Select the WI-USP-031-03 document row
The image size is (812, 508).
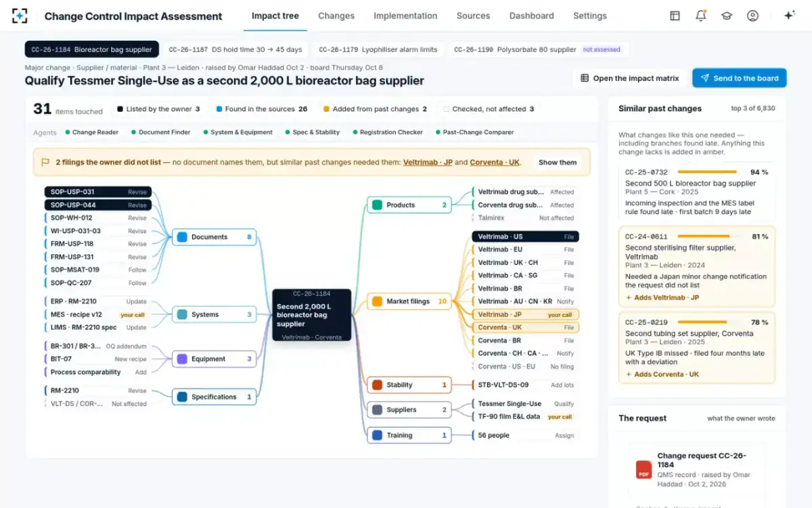pyautogui.click(x=98, y=231)
